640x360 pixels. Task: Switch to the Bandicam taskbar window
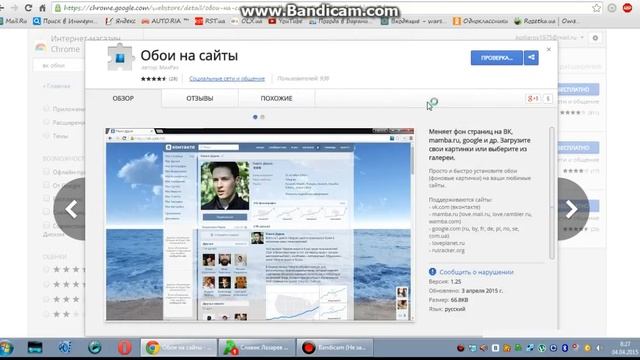(x=335, y=348)
